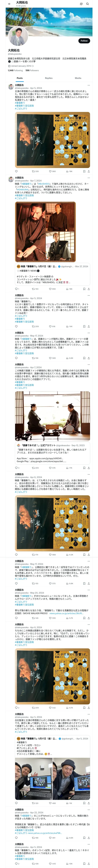Switch to the Media tab
This screenshot has width=98, height=868.
pyautogui.click(x=78, y=78)
